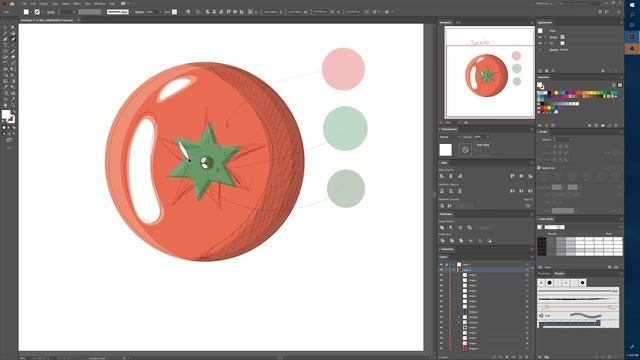640x360 pixels.
Task: Open the Transparency panel menu
Action: point(532,129)
